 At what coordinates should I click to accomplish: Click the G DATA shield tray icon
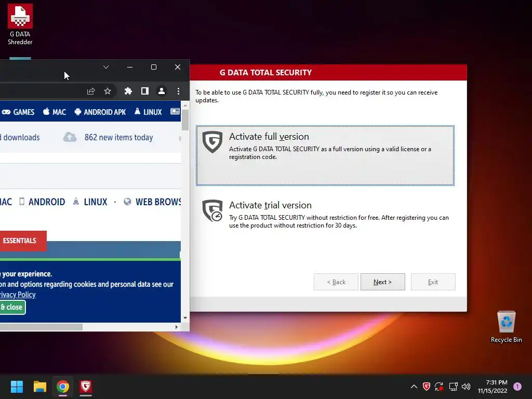click(427, 387)
